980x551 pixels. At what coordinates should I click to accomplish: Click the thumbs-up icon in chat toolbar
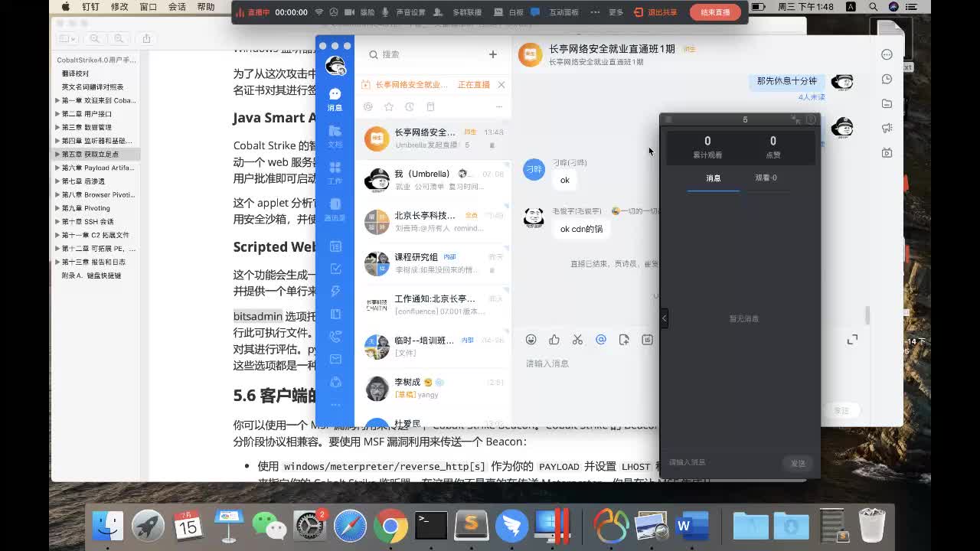[554, 340]
